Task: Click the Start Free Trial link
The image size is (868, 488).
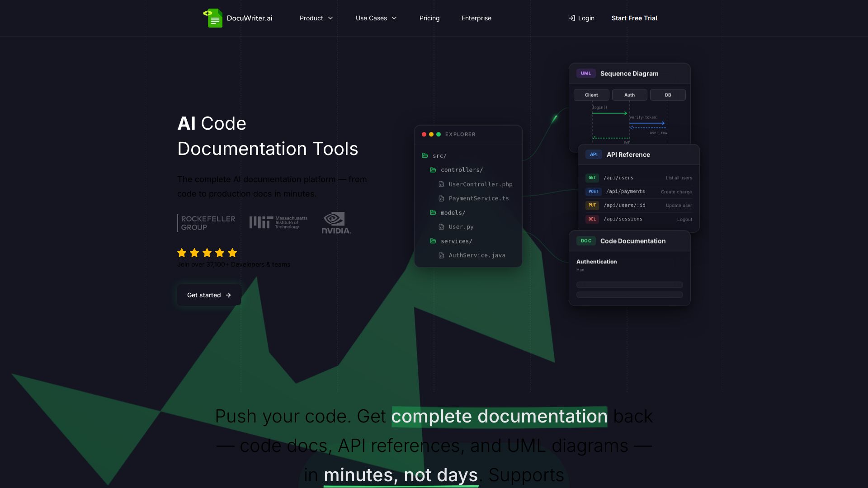Action: tap(634, 18)
